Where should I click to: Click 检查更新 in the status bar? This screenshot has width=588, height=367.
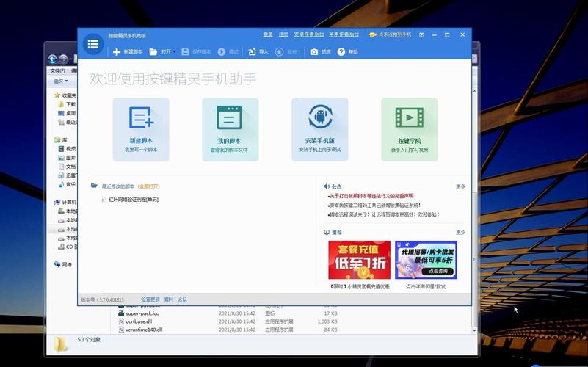point(150,299)
